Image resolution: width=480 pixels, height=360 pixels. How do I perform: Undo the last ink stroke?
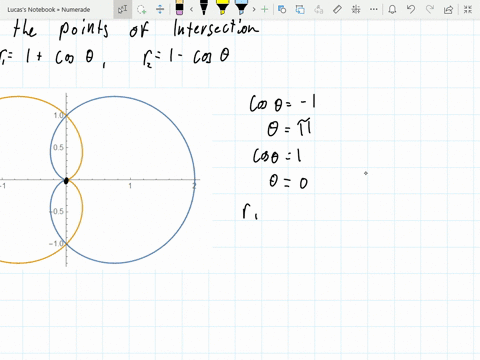tap(411, 9)
